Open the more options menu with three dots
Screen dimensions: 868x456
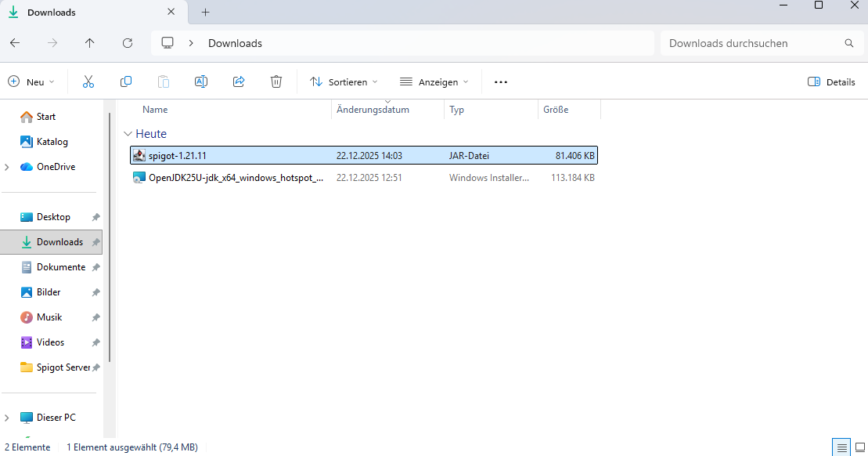500,81
